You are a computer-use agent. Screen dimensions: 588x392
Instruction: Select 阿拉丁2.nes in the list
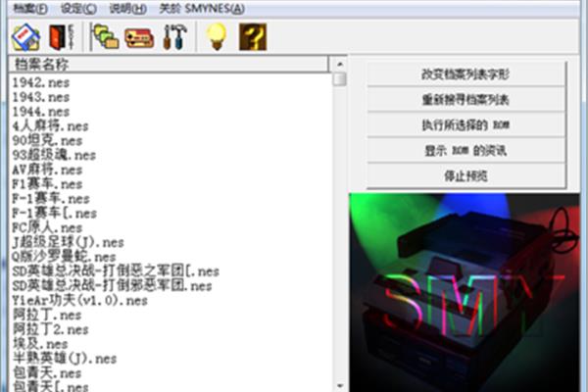click(x=50, y=329)
